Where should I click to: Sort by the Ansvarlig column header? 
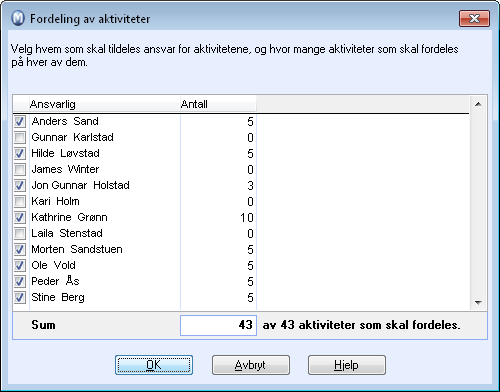coord(104,104)
